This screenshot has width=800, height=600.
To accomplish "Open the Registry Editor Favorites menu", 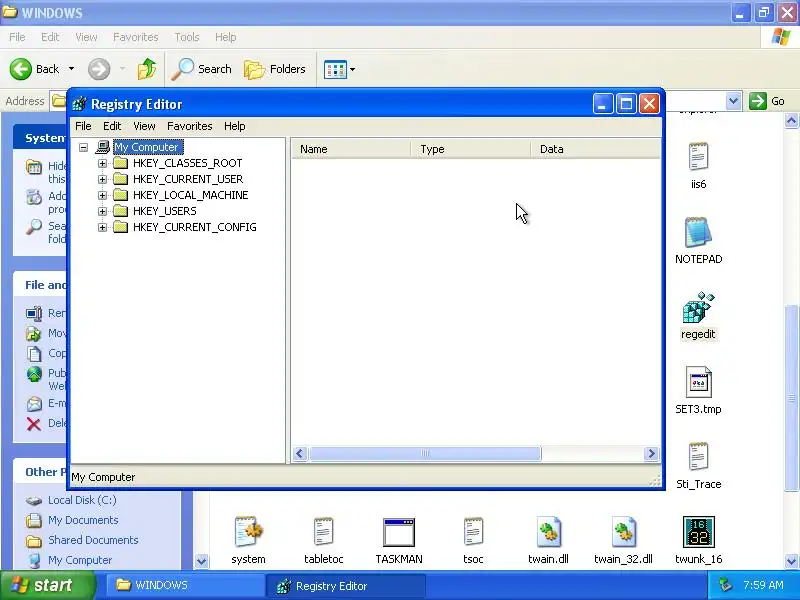I will pyautogui.click(x=189, y=126).
